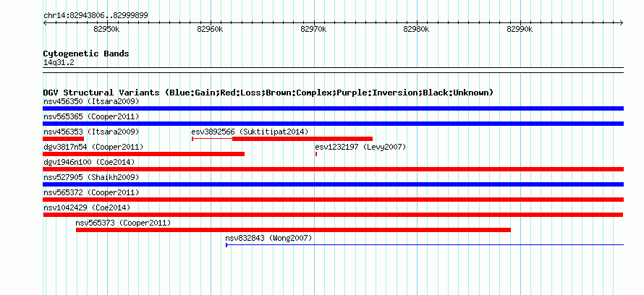Viewport: 644px width, 295px height.
Task: Select the red dgv3817n54 loss bar
Action: click(144, 154)
